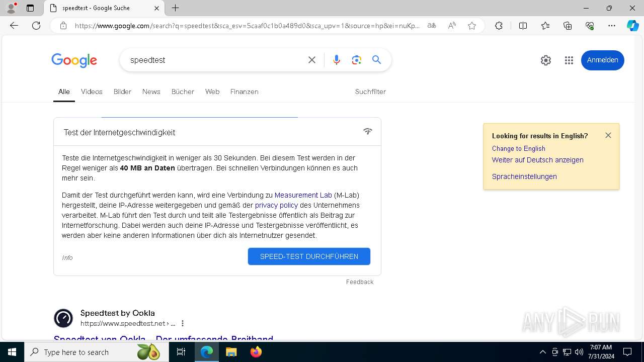Submit search with magnifier icon
644x362 pixels.
(376, 60)
